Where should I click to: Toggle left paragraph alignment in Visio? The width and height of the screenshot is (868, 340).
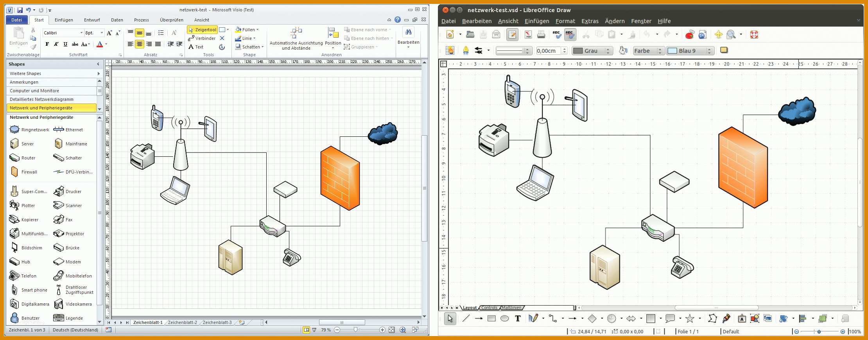[x=131, y=44]
